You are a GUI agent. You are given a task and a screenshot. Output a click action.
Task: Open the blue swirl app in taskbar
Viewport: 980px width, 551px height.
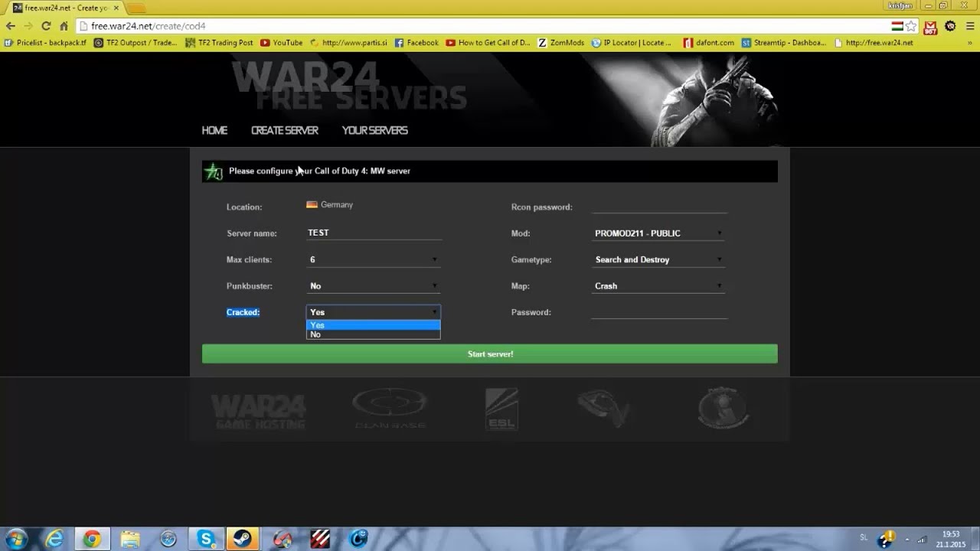pos(358,539)
